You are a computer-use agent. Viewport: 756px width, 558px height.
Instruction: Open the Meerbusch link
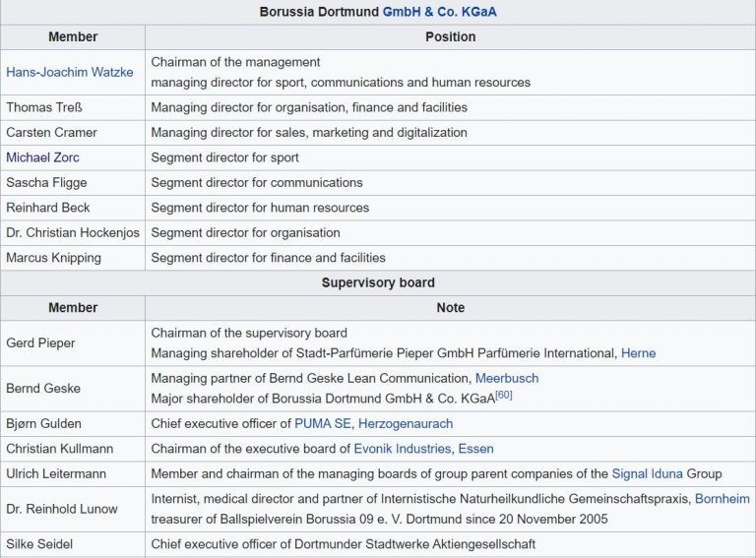[507, 378]
